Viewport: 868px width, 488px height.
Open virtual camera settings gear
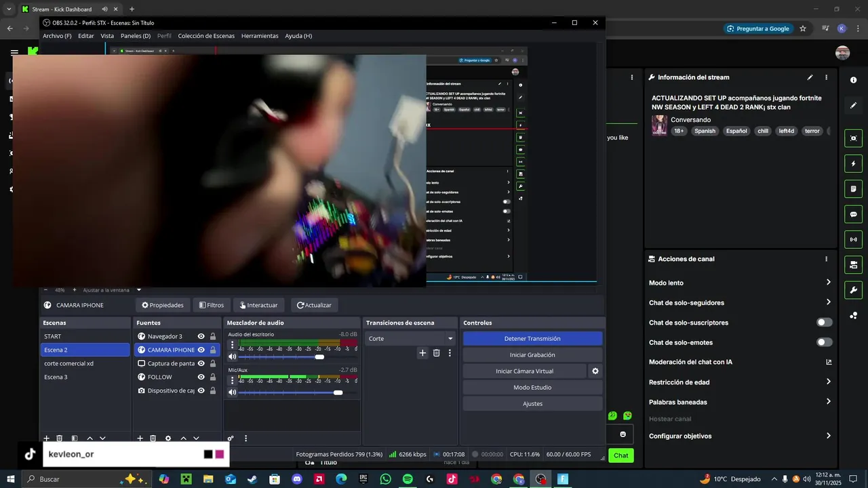click(x=595, y=371)
